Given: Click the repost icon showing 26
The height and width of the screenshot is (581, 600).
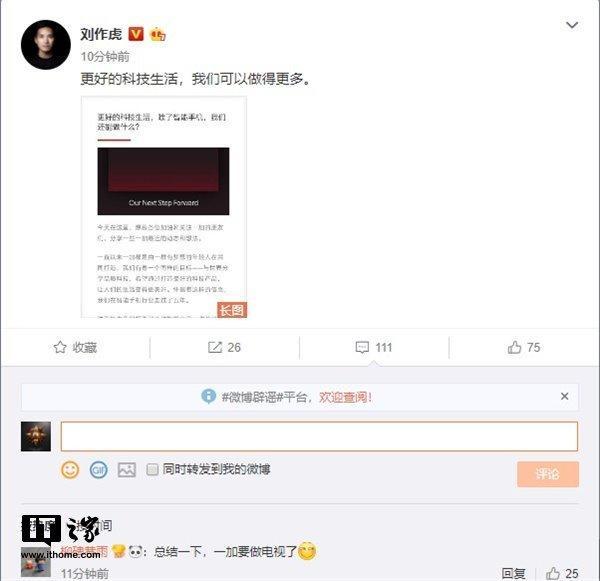Looking at the screenshot, I should [215, 347].
